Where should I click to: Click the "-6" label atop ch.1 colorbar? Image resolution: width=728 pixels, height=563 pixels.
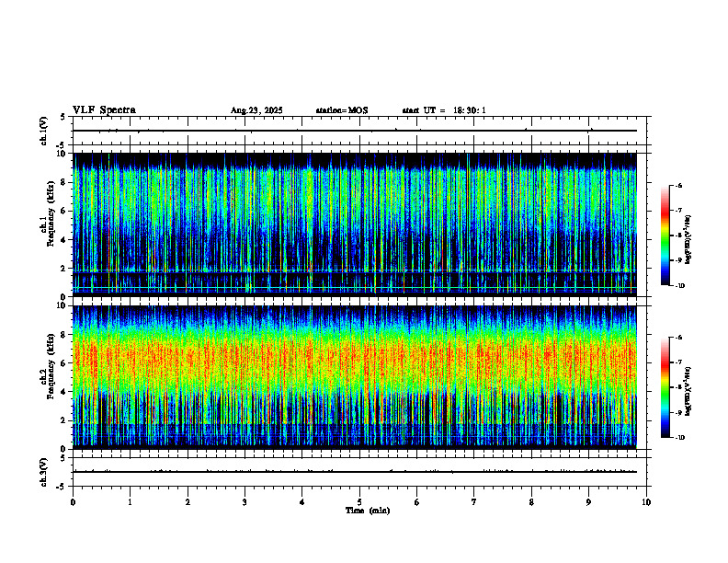pos(678,186)
